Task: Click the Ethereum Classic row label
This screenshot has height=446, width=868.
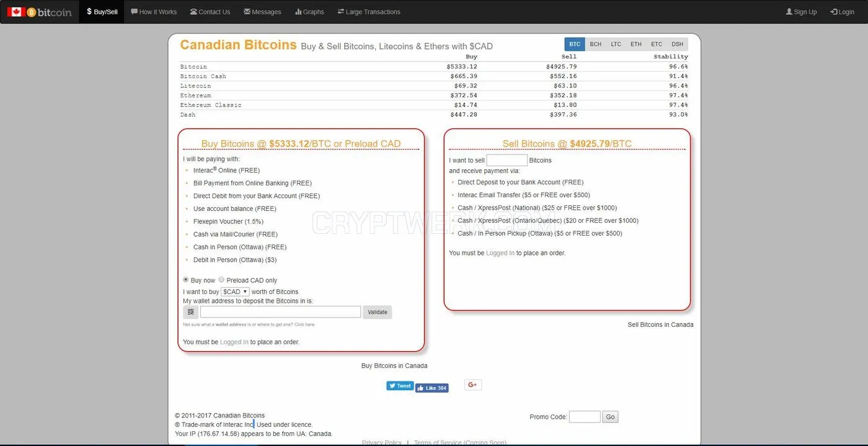Action: [211, 105]
